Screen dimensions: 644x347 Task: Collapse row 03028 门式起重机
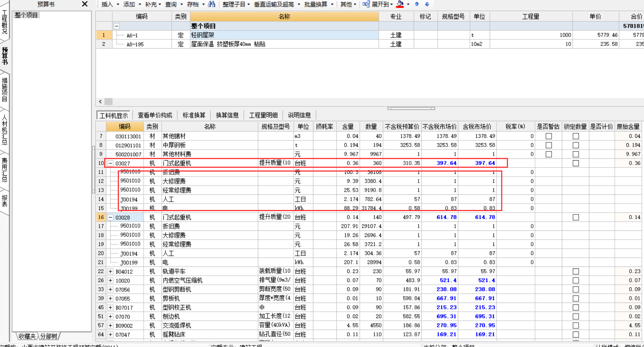click(110, 218)
